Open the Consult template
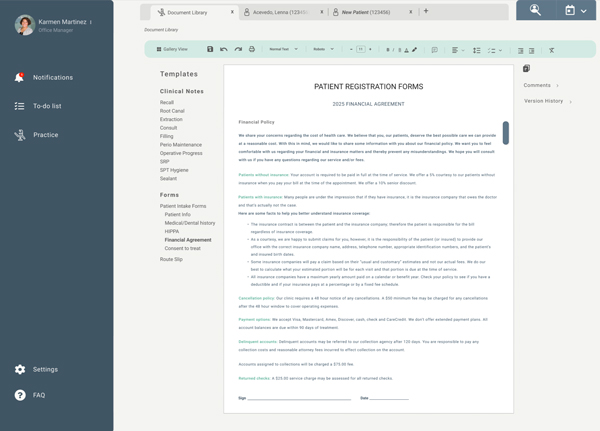 pyautogui.click(x=168, y=128)
